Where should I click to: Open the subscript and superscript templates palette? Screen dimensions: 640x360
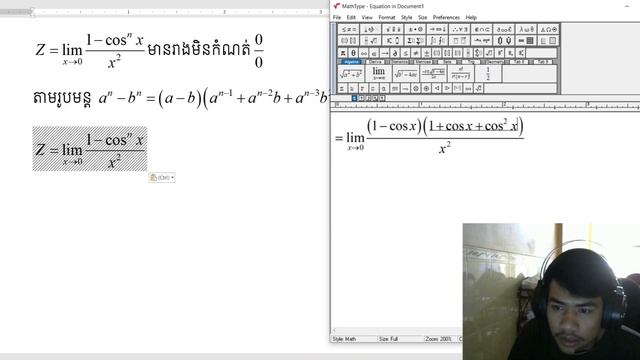tap(393, 40)
